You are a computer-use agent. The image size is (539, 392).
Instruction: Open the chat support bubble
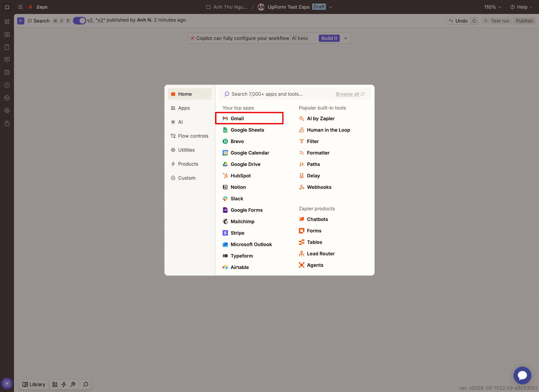(522, 375)
